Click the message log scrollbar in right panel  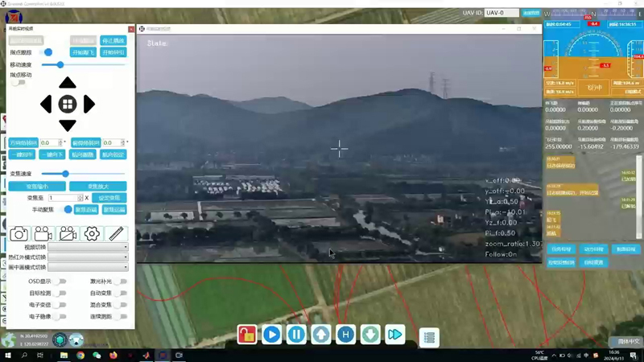tap(638, 197)
